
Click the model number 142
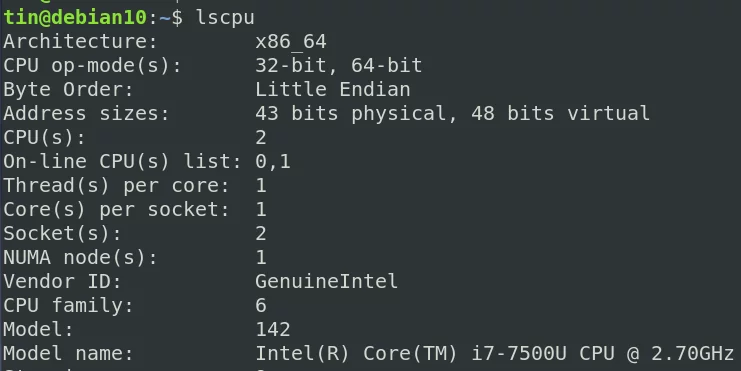pyautogui.click(x=273, y=329)
